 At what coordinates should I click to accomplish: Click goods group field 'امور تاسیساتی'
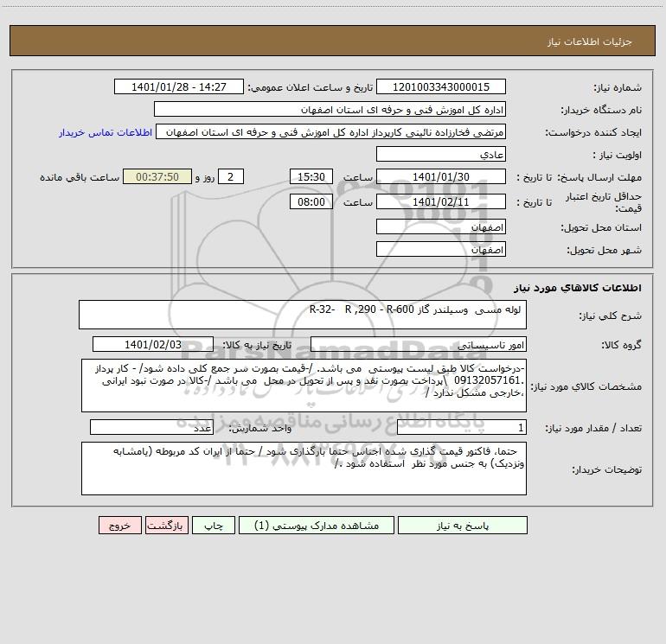(419, 344)
